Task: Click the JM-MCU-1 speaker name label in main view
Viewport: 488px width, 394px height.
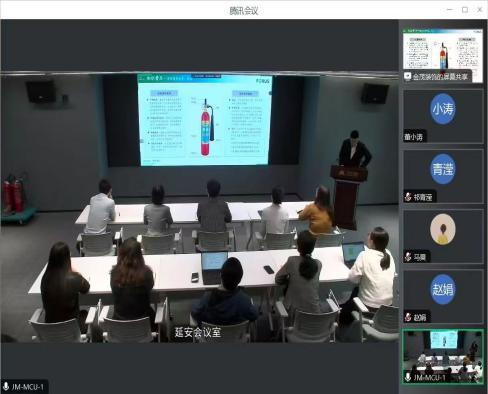Action: tap(27, 387)
